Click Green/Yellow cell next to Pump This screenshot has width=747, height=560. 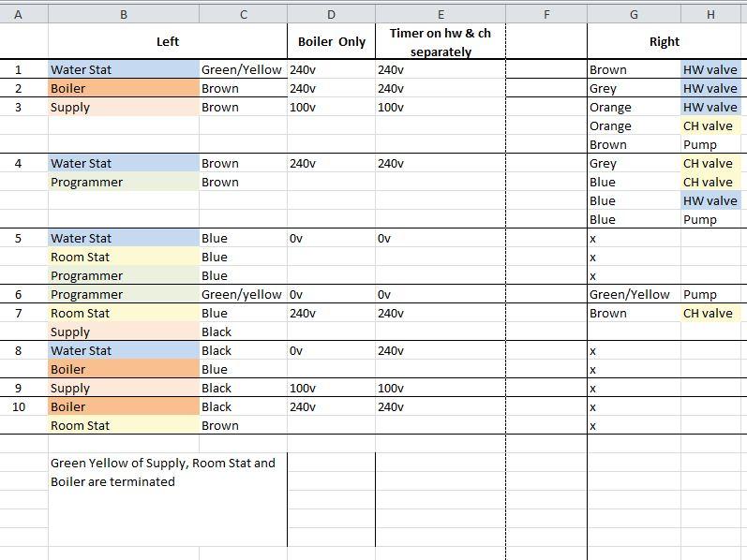tap(633, 294)
